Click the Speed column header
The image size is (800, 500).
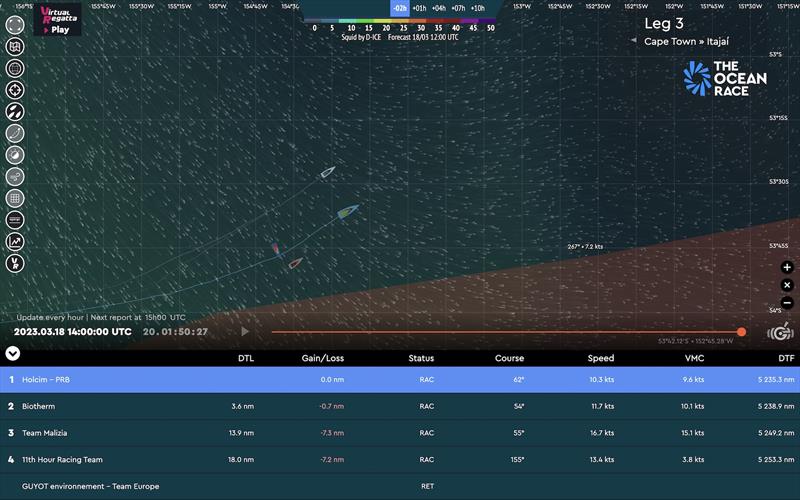click(601, 358)
